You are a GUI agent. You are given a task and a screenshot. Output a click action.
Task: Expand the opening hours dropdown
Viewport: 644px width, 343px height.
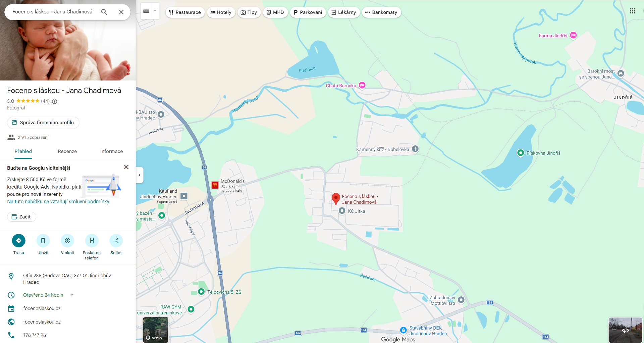72,295
